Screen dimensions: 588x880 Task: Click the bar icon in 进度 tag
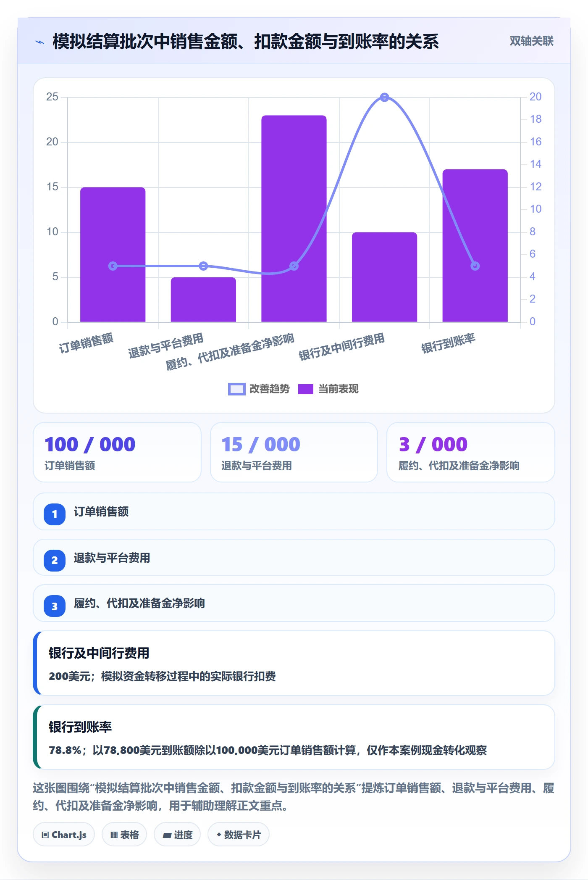point(167,835)
